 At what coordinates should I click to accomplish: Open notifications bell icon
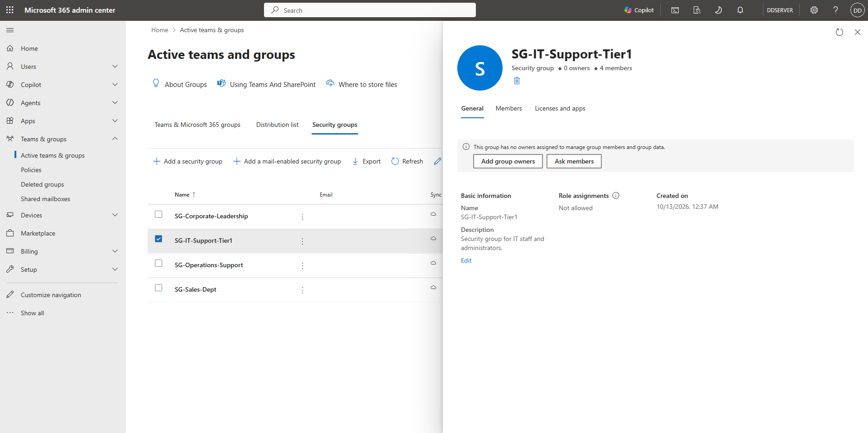click(740, 10)
